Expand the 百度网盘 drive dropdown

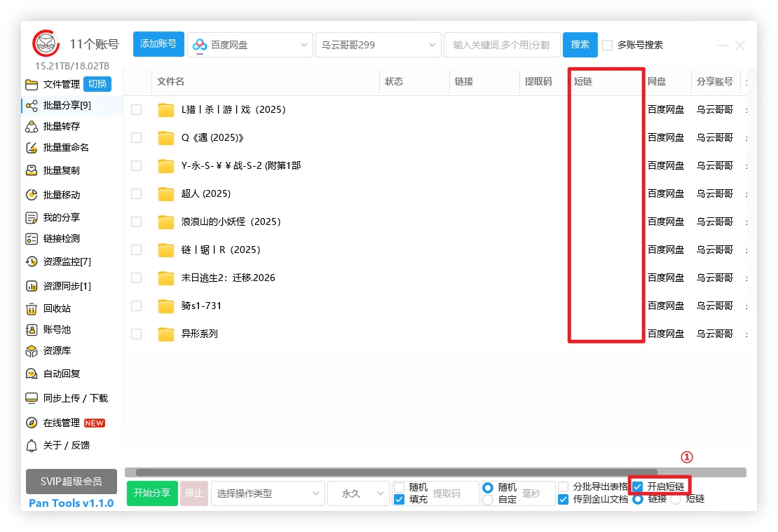pyautogui.click(x=250, y=45)
